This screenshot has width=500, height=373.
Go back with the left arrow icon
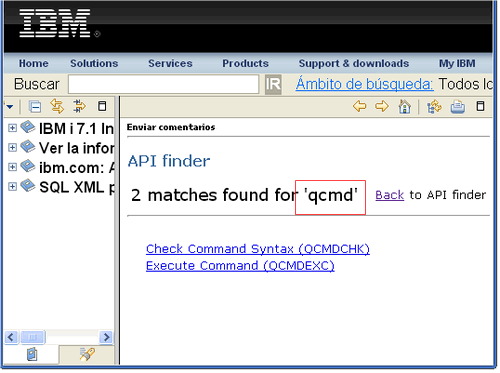coord(359,107)
